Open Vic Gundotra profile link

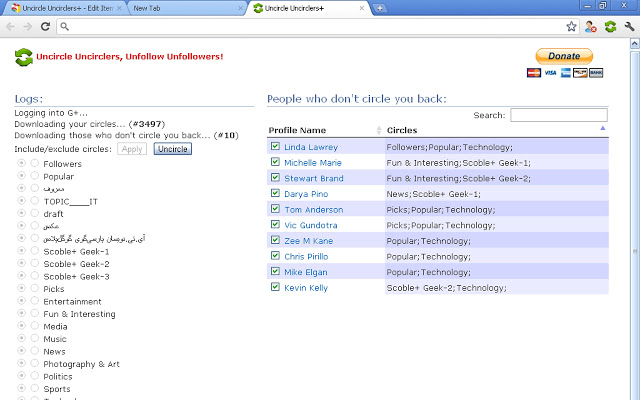point(311,225)
